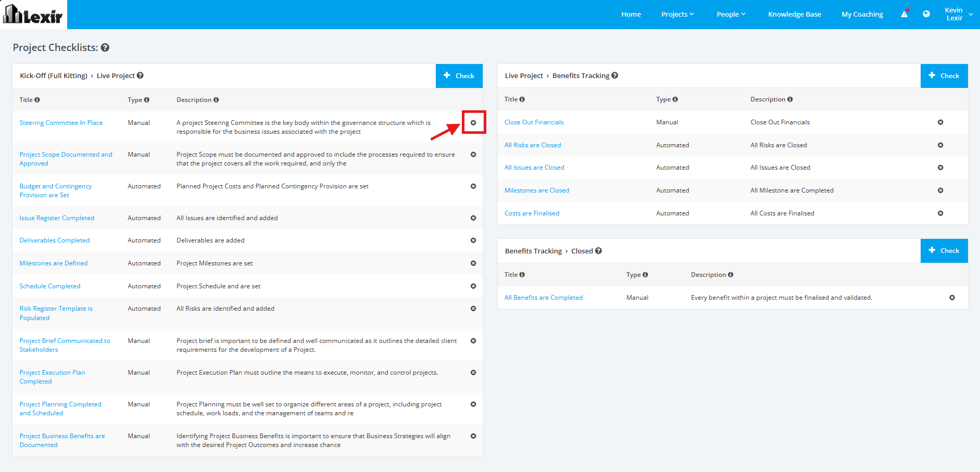Open Close Out Financials link
This screenshot has height=472, width=980.
coord(534,122)
